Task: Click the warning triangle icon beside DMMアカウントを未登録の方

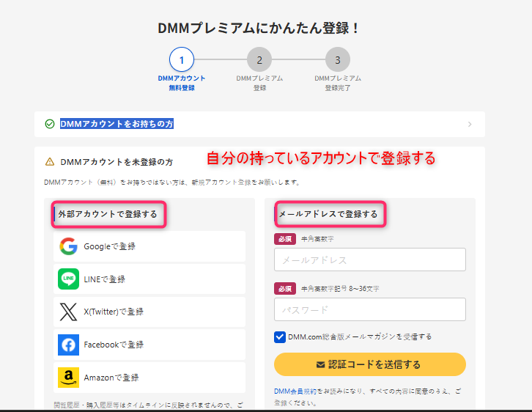Action: [50, 161]
